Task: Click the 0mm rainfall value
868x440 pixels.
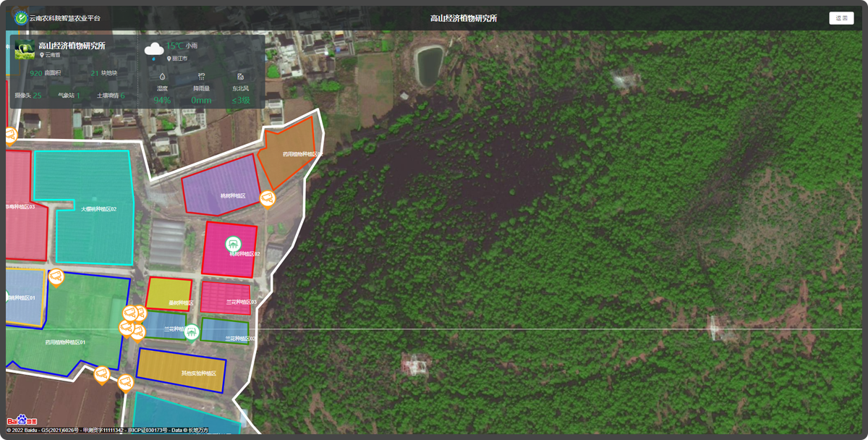Action: pyautogui.click(x=201, y=101)
